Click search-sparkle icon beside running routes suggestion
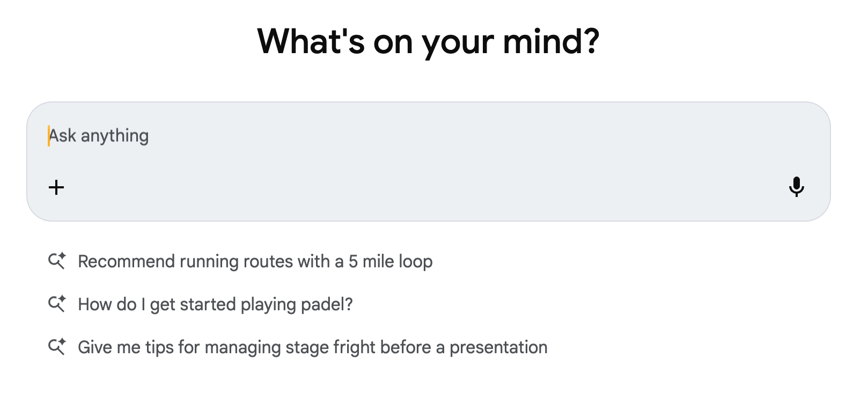 tap(57, 261)
